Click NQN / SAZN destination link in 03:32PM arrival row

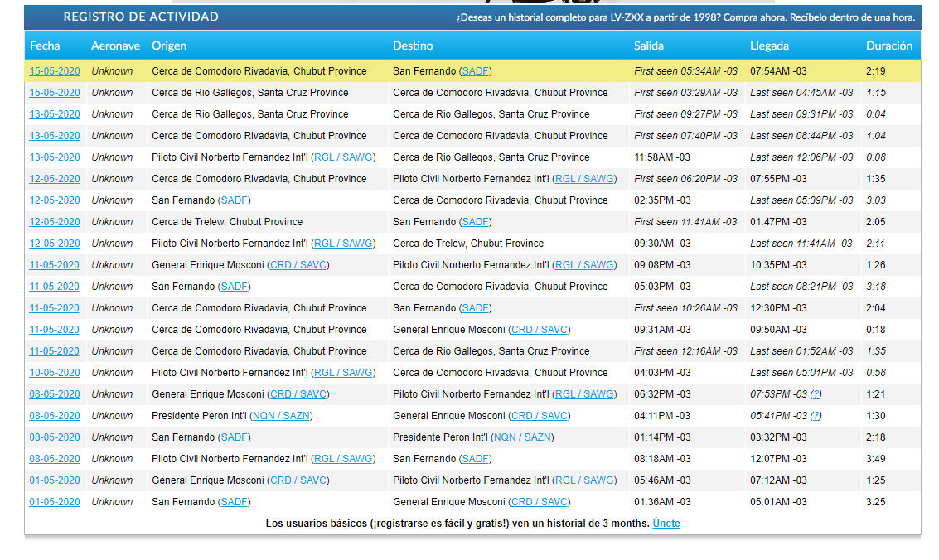coord(522,437)
